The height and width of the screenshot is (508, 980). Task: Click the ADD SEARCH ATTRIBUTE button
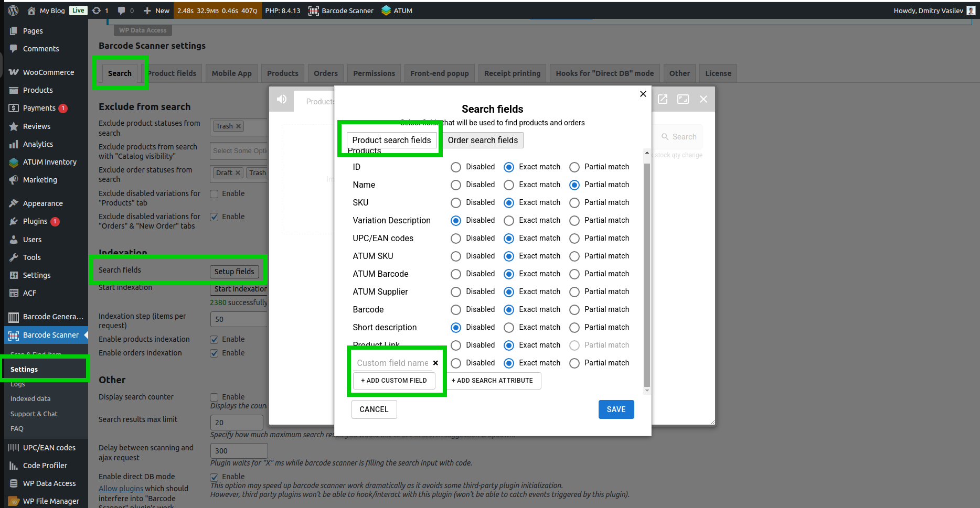[492, 381]
